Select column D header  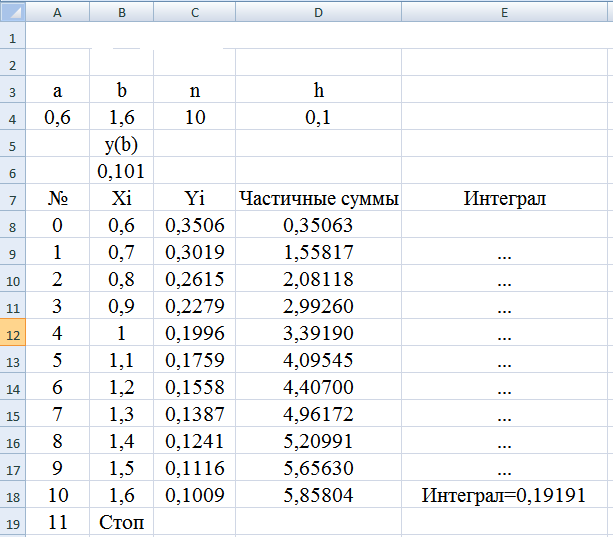pyautogui.click(x=319, y=12)
